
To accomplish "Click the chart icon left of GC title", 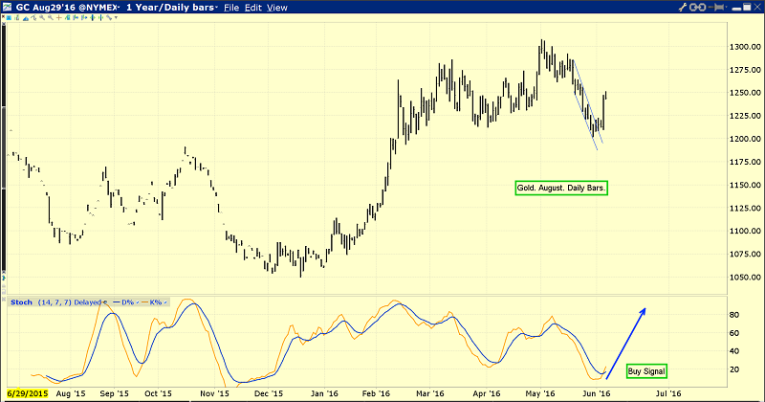I will pyautogui.click(x=7, y=7).
